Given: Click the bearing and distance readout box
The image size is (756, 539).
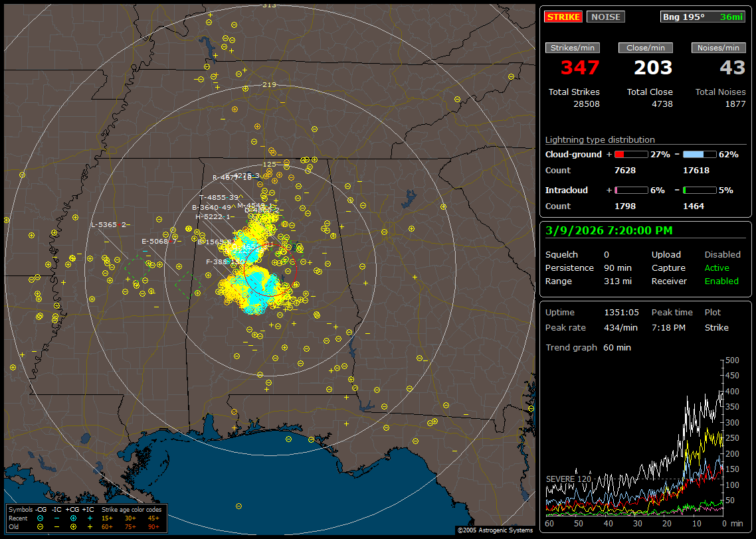Looking at the screenshot, I should (x=703, y=17).
